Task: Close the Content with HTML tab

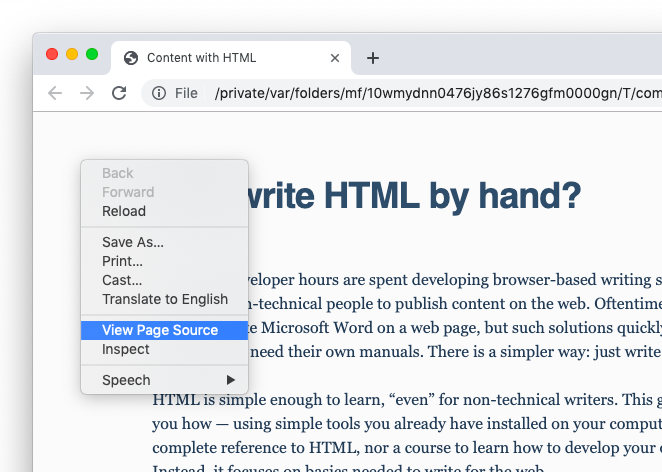Action: (x=335, y=58)
